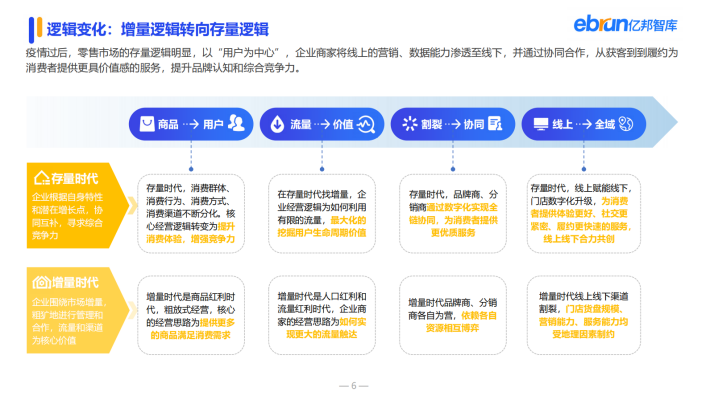Click the card beginning 存量时代，线上赋能线下
Viewport: 710px width, 400px height.
coord(584,213)
